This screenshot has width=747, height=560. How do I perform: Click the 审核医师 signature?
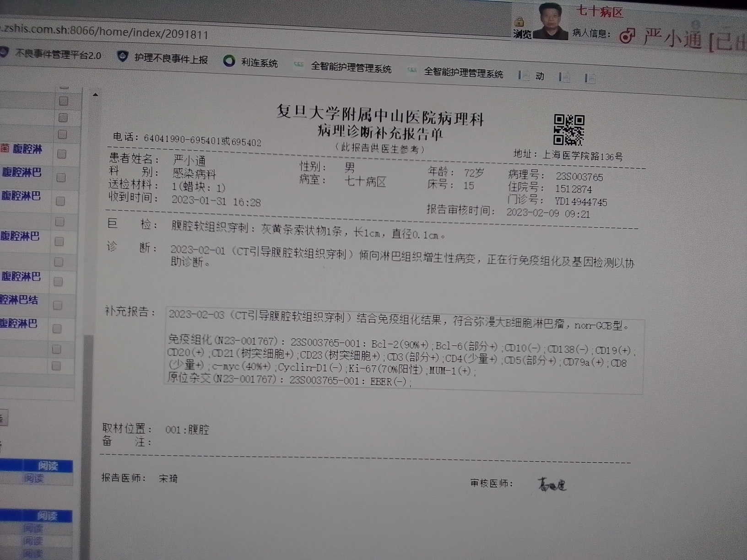(552, 484)
